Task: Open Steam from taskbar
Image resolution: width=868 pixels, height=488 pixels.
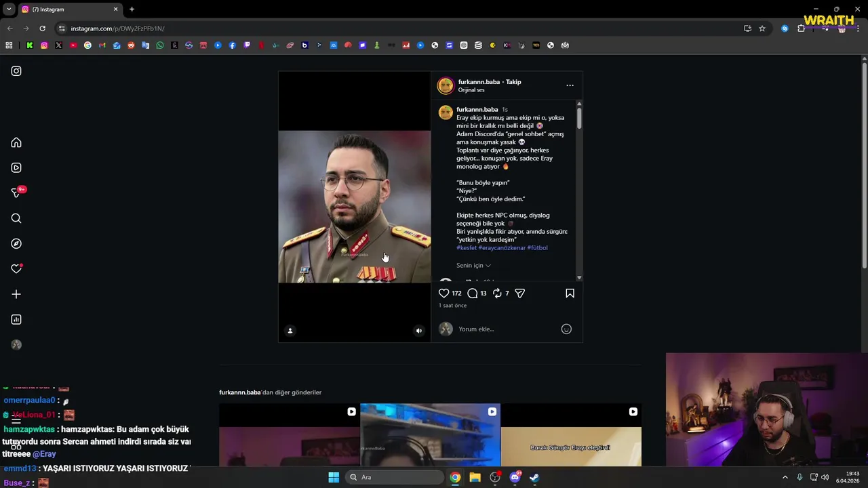Action: 534,477
